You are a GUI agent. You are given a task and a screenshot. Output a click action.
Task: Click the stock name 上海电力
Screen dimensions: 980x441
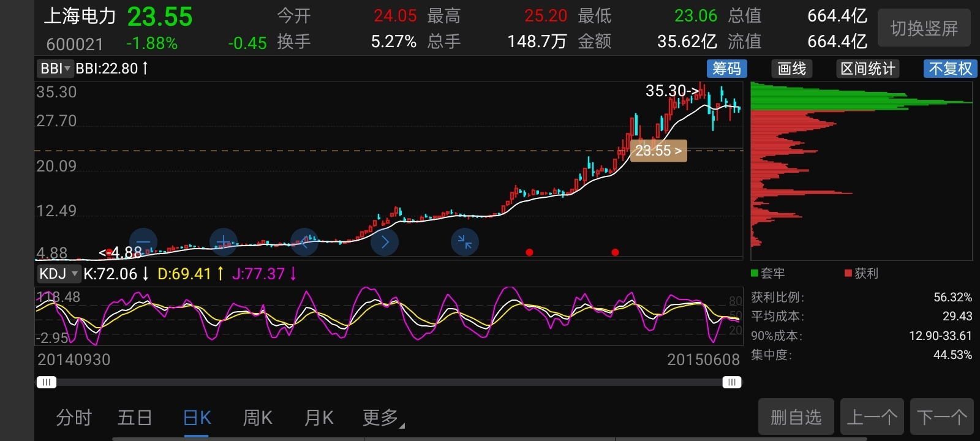click(80, 17)
